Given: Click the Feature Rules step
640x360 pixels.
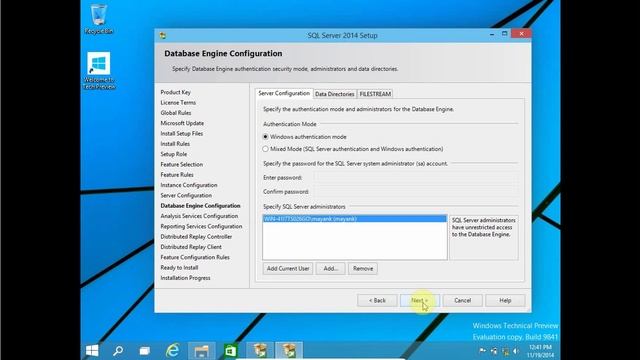Looking at the screenshot, I should 177,175.
